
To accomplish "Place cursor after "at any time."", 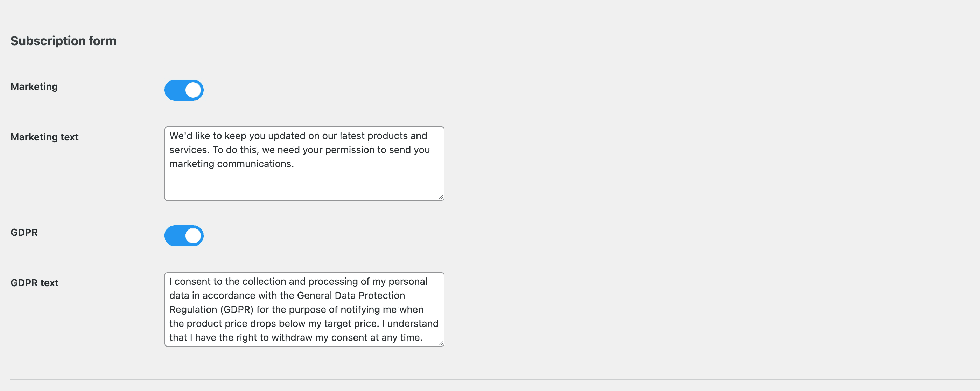I will point(423,338).
